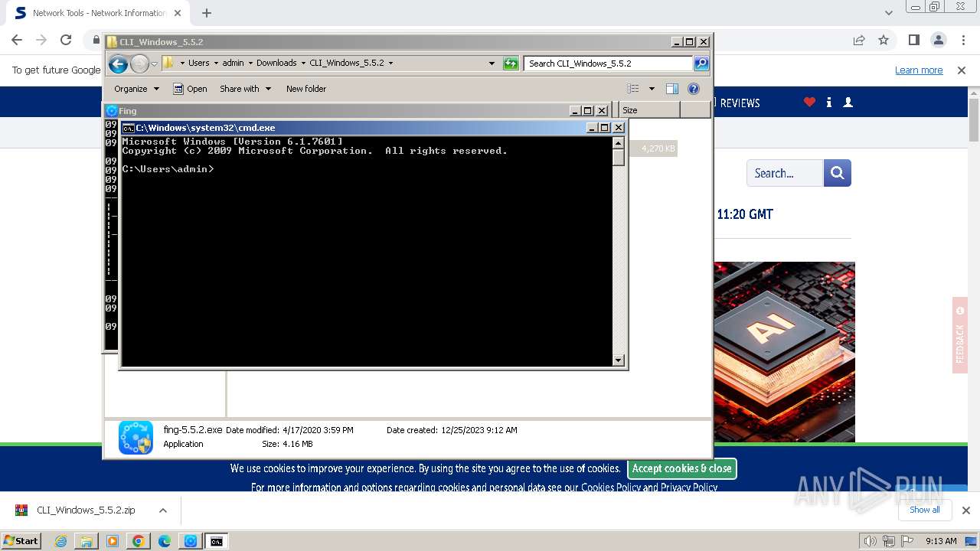This screenshot has width=980, height=551.
Task: Click the website blue search button
Action: [x=838, y=173]
